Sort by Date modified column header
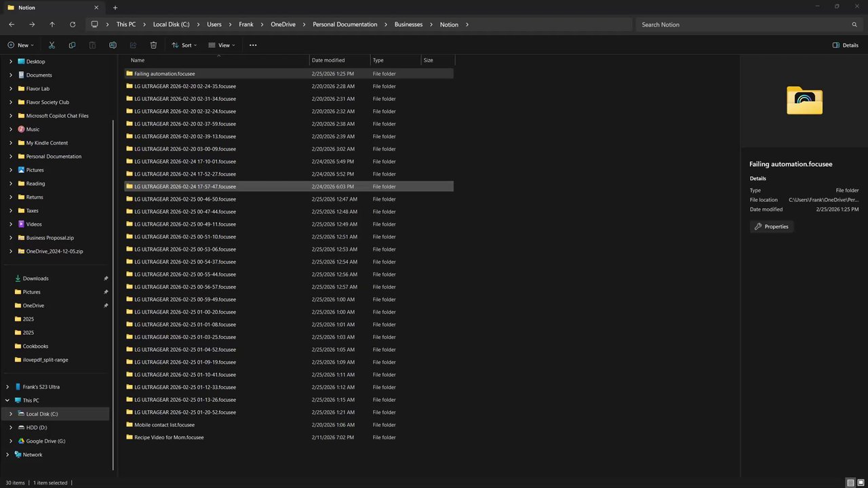Viewport: 868px width, 488px height. (x=340, y=60)
